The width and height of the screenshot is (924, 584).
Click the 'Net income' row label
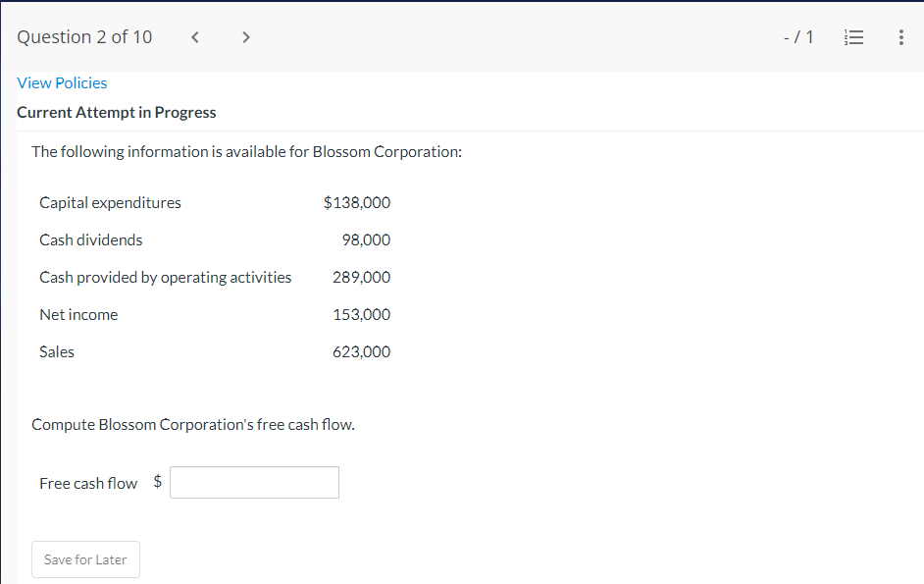tap(78, 314)
